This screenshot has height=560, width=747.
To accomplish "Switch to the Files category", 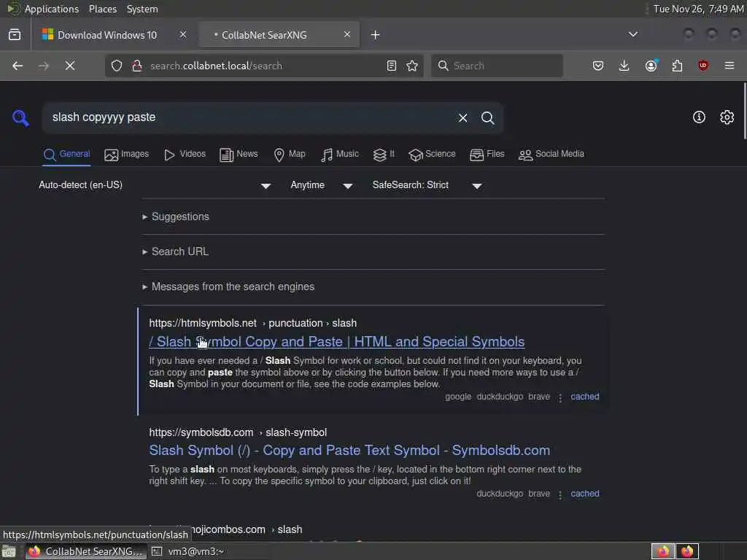I will [x=487, y=155].
